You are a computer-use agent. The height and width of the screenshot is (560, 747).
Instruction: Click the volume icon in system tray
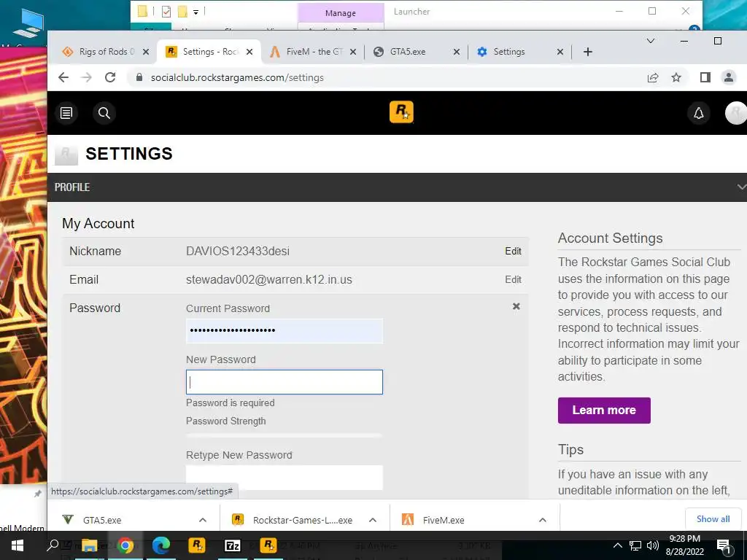tap(653, 545)
